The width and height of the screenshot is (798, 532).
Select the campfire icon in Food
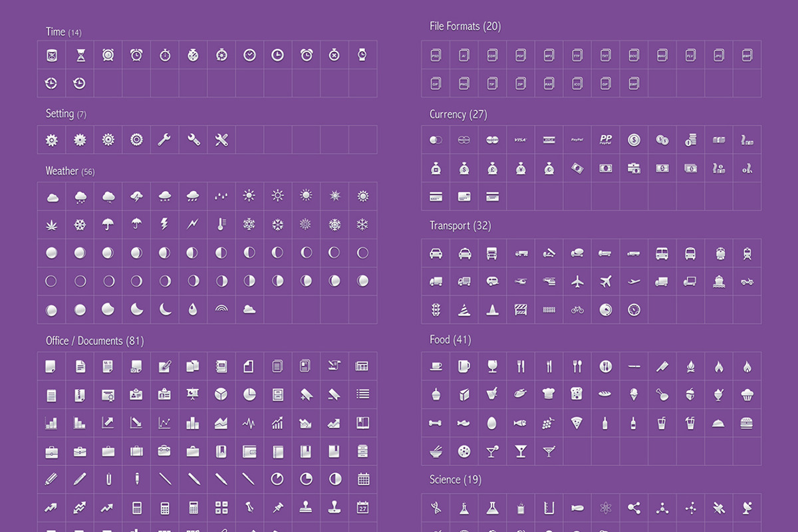[690, 366]
